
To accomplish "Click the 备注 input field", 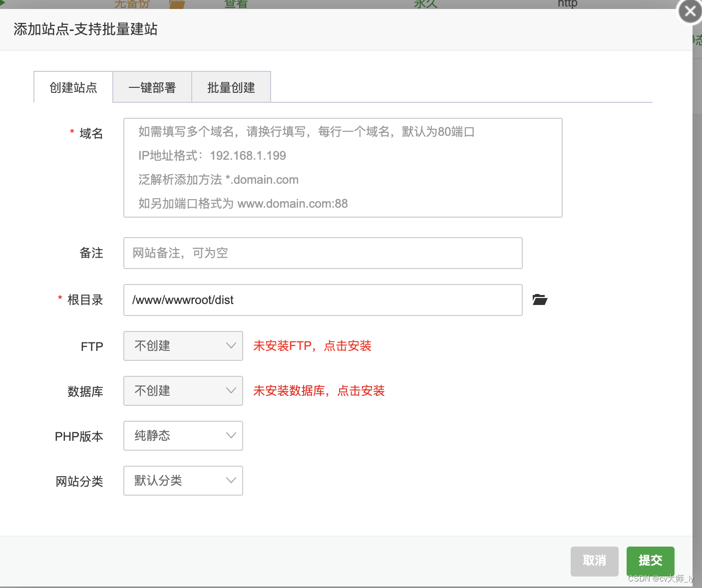I will [x=323, y=253].
